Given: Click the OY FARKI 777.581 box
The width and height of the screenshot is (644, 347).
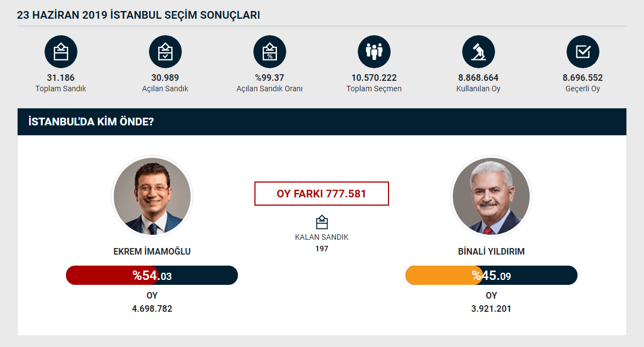Looking at the screenshot, I should point(321,194).
